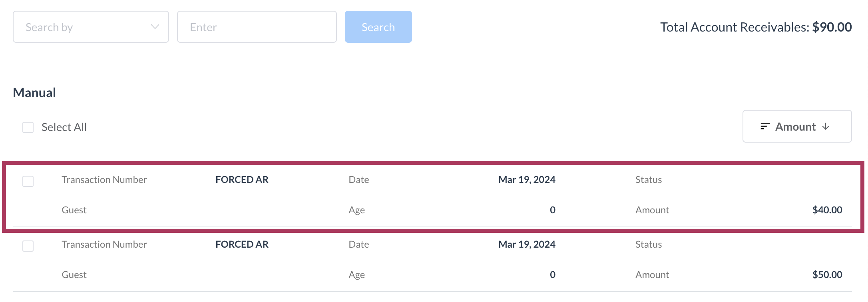Click the Status label in the second row

tap(648, 244)
